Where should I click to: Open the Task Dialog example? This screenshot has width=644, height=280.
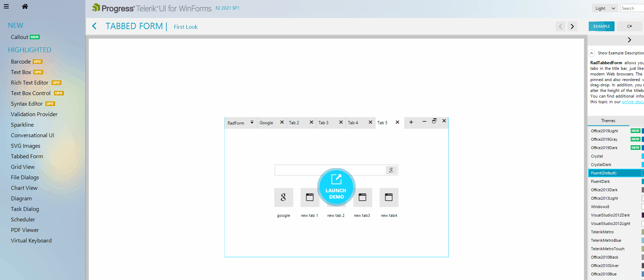pos(25,209)
